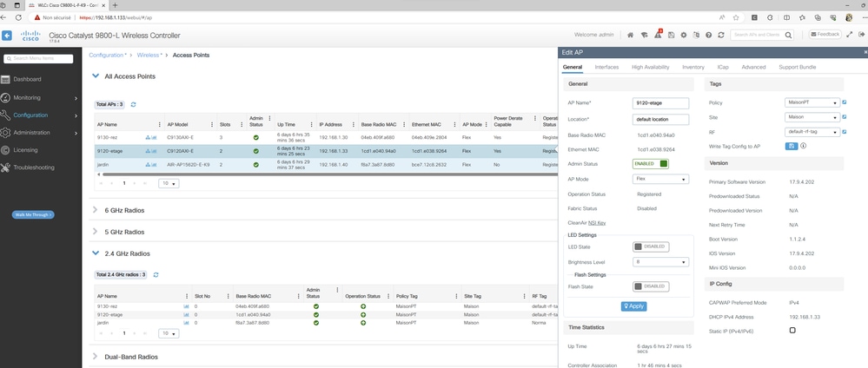Open the RF default-rf-tag dropdown
868x368 pixels.
pos(812,132)
